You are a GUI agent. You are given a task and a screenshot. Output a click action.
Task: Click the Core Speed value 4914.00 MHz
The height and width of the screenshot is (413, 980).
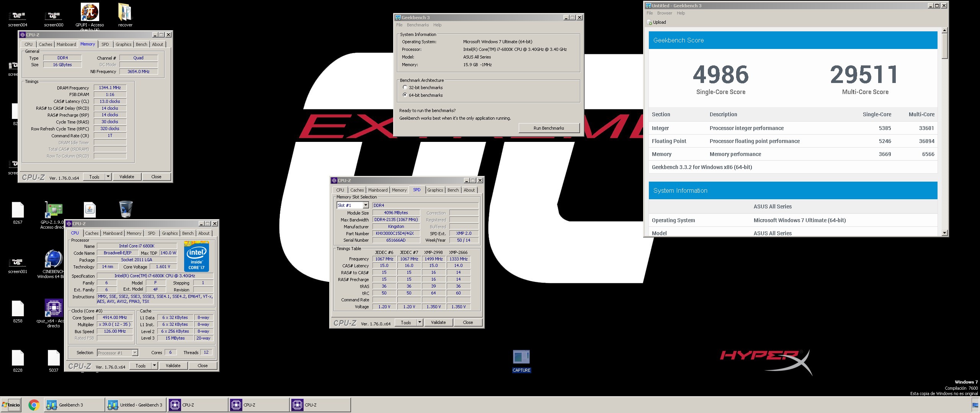point(115,317)
